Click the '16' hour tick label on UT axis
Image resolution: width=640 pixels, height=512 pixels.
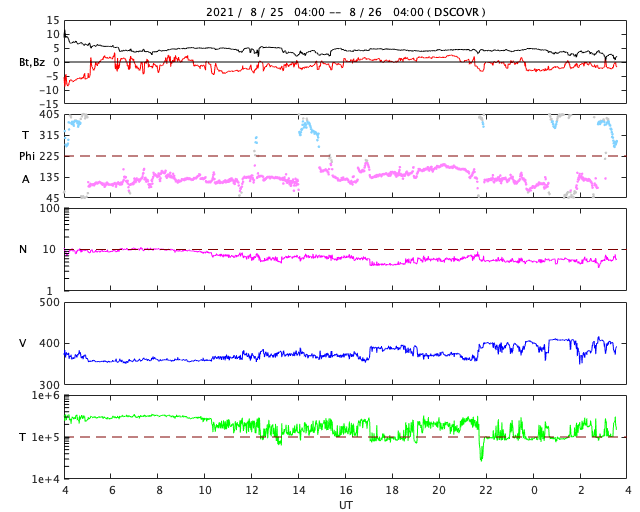pyautogui.click(x=346, y=490)
